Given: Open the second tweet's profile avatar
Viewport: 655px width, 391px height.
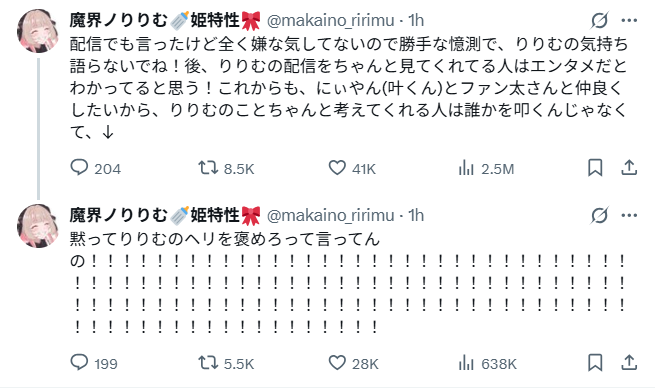Looking at the screenshot, I should pos(38,226).
